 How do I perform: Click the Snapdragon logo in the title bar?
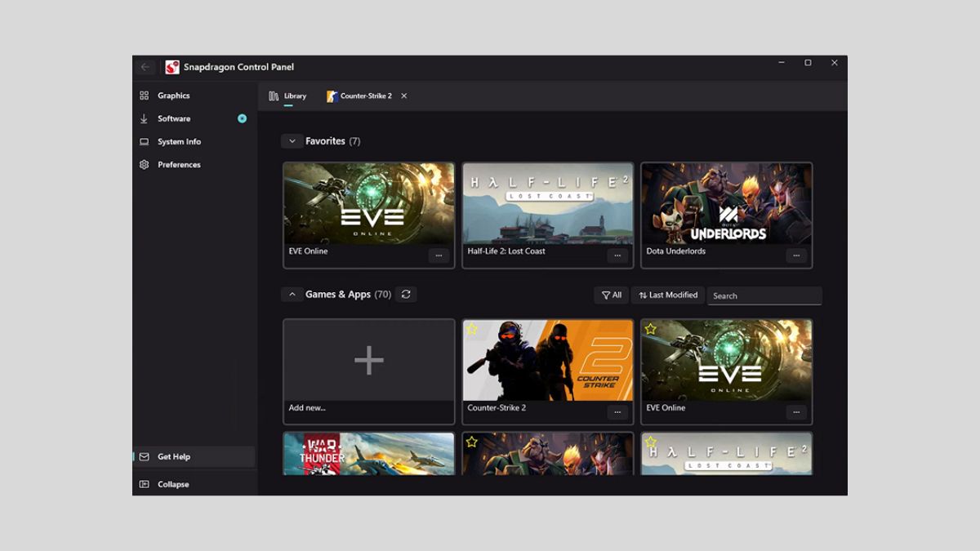point(172,67)
